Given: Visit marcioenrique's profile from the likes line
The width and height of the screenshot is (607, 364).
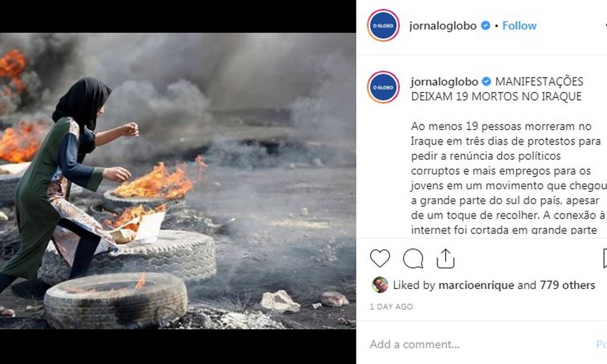Looking at the screenshot, I should pyautogui.click(x=476, y=285).
